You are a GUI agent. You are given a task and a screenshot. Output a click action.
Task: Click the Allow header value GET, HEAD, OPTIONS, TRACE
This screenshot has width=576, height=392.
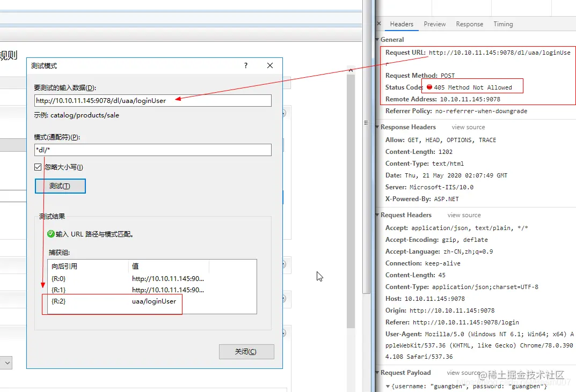(451, 140)
